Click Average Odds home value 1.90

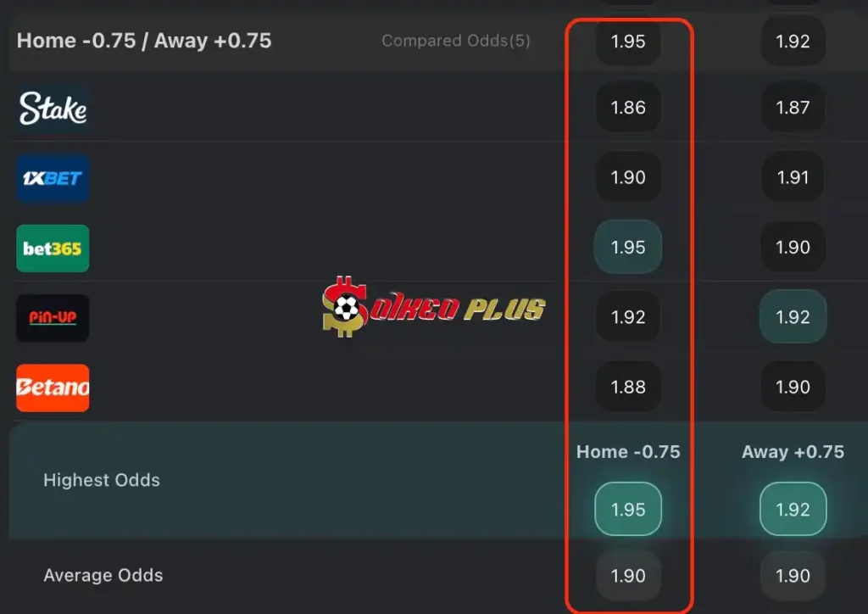628,575
